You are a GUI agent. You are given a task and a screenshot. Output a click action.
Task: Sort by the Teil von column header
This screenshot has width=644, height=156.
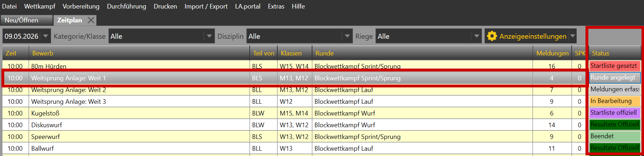point(263,53)
